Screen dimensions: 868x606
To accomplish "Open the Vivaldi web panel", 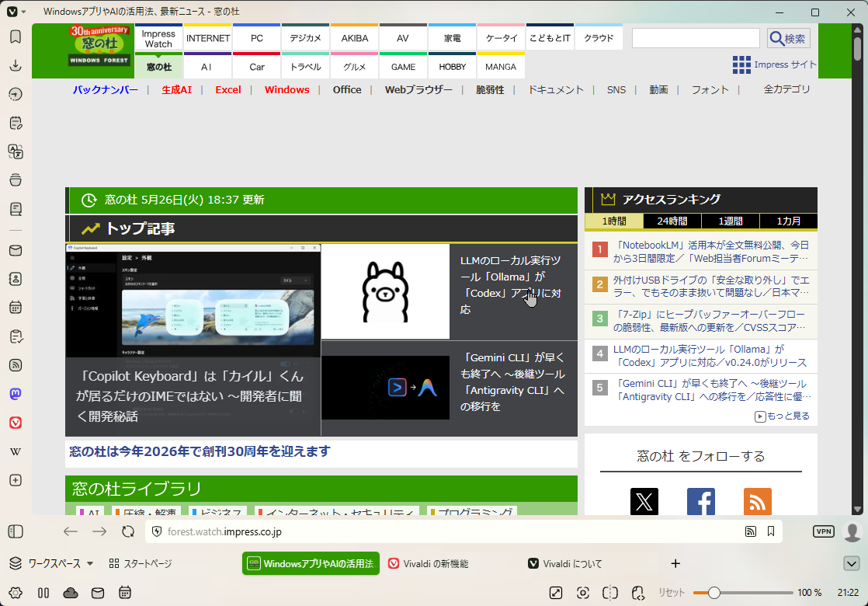I will click(16, 423).
